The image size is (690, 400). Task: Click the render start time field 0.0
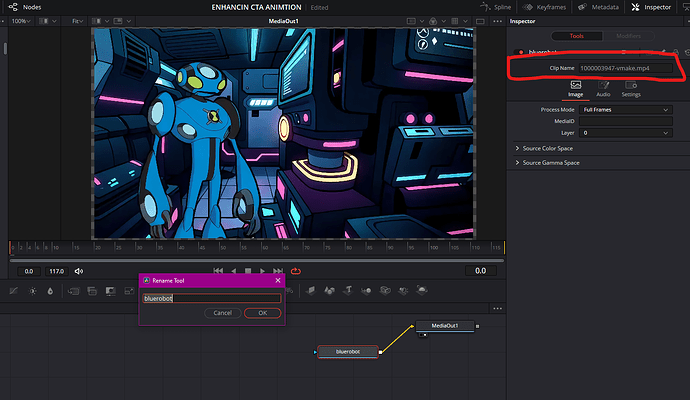pos(29,271)
